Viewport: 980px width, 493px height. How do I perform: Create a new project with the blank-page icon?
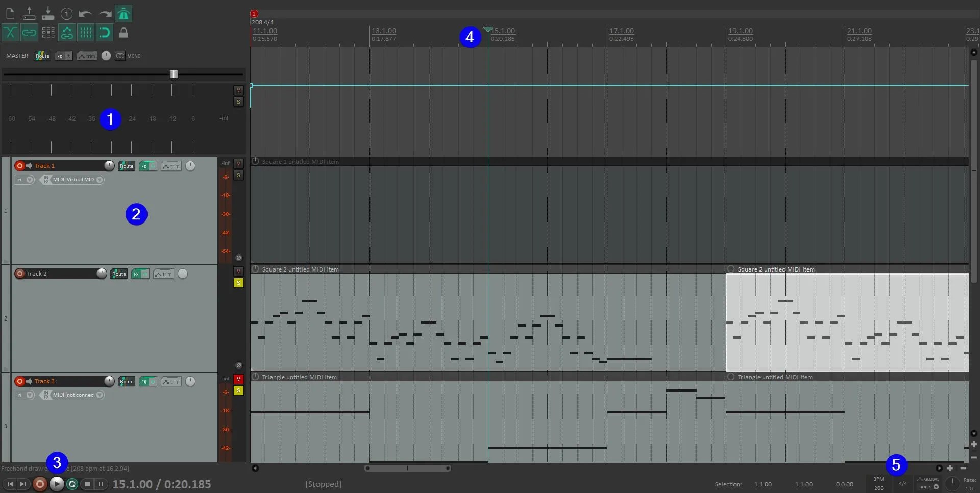coord(10,14)
